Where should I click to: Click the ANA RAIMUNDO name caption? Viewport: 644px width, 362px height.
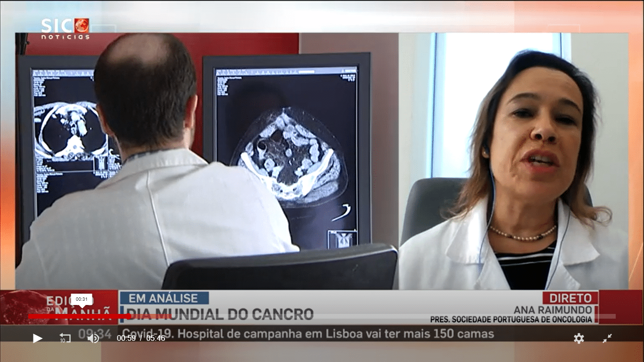553,310
